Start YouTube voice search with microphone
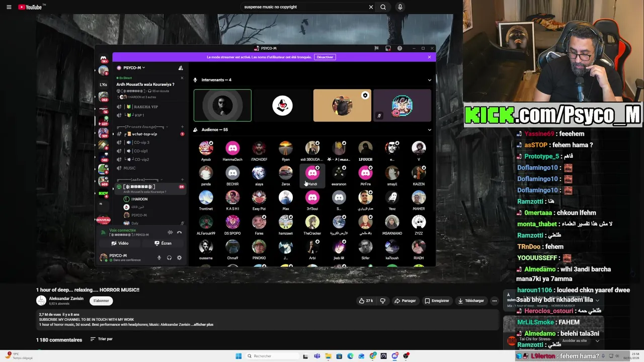Image resolution: width=644 pixels, height=362 pixels. (400, 7)
